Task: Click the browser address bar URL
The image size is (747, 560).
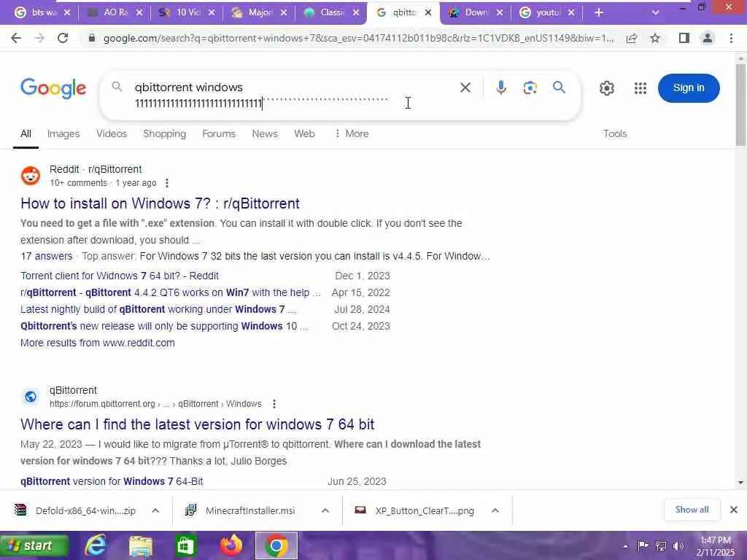Action: 358,38
